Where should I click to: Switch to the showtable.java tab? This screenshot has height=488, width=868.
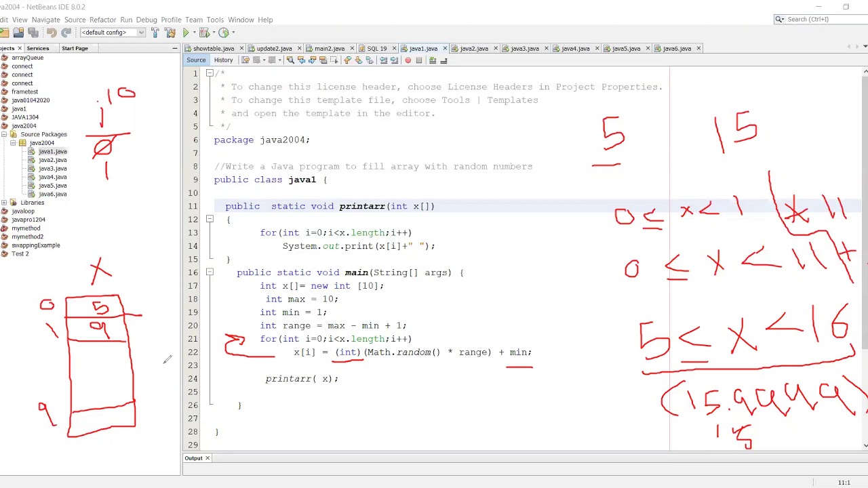(213, 49)
